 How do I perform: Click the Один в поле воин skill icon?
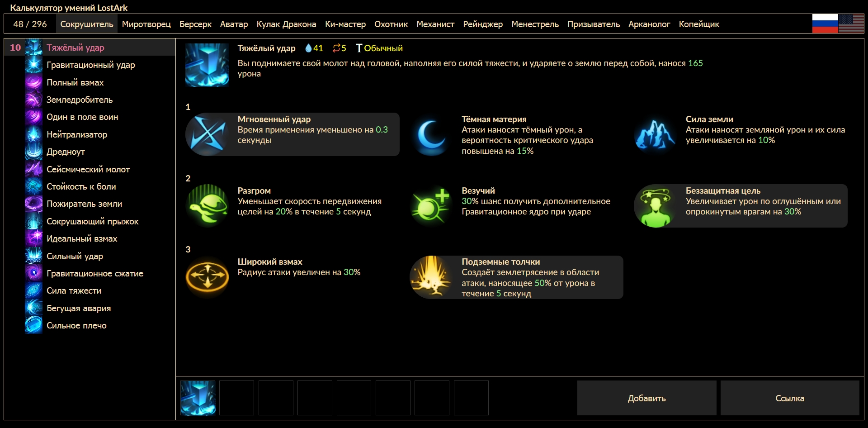pyautogui.click(x=33, y=117)
